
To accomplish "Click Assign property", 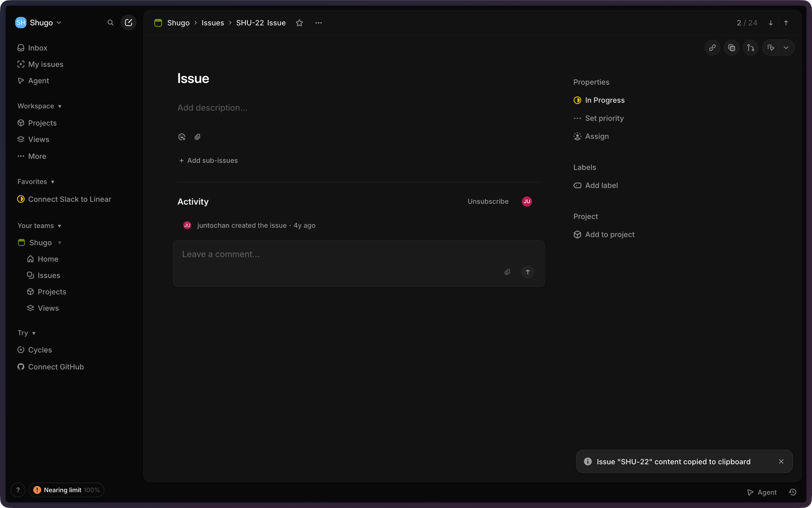I will (591, 137).
